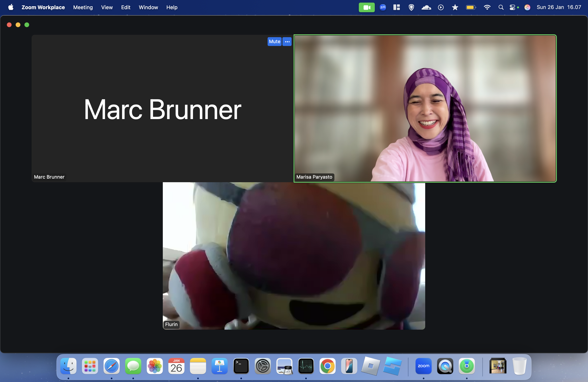Click the circled play icon in menu bar

441,7
